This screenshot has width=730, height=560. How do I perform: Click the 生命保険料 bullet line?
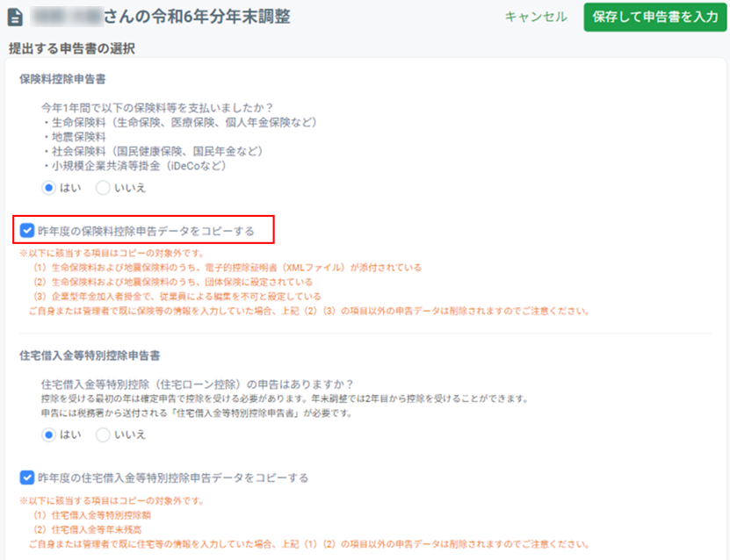coord(180,122)
